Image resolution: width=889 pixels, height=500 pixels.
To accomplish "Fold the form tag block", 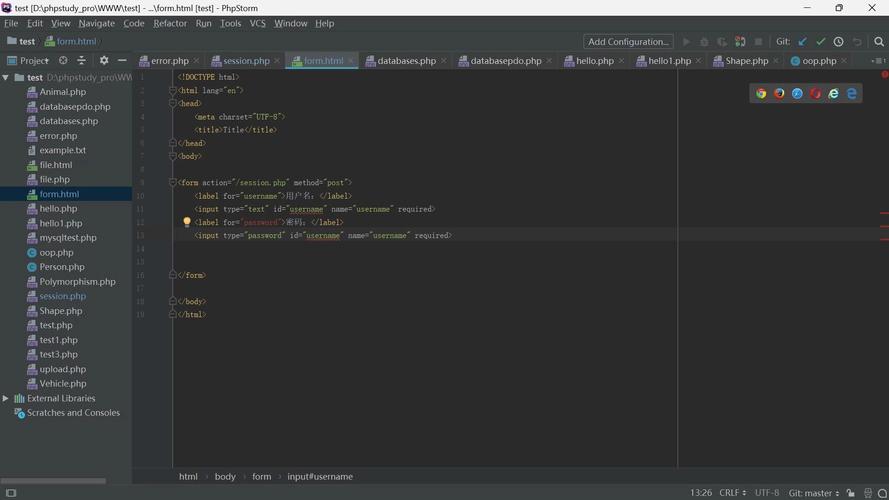I will 173,183.
